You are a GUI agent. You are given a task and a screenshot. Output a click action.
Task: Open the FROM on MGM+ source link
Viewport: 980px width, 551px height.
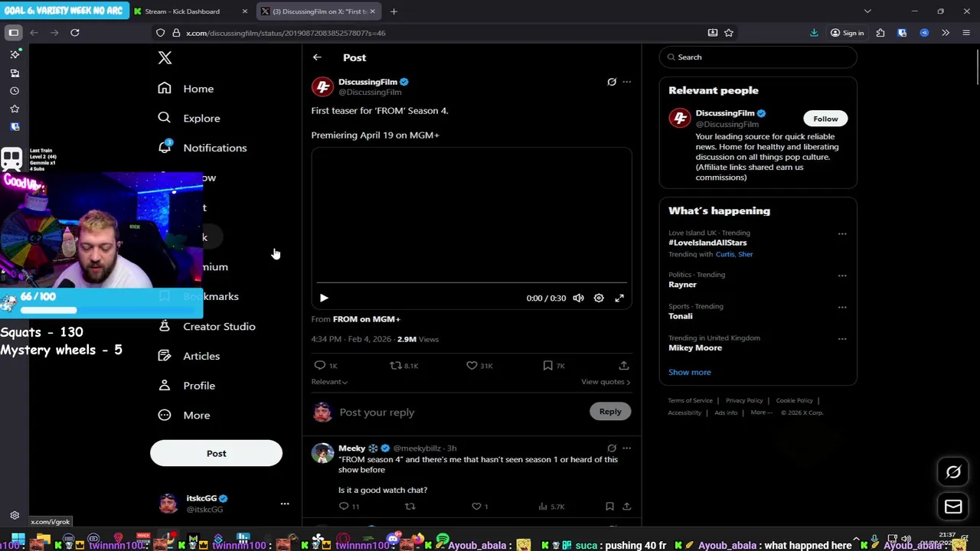pos(367,319)
